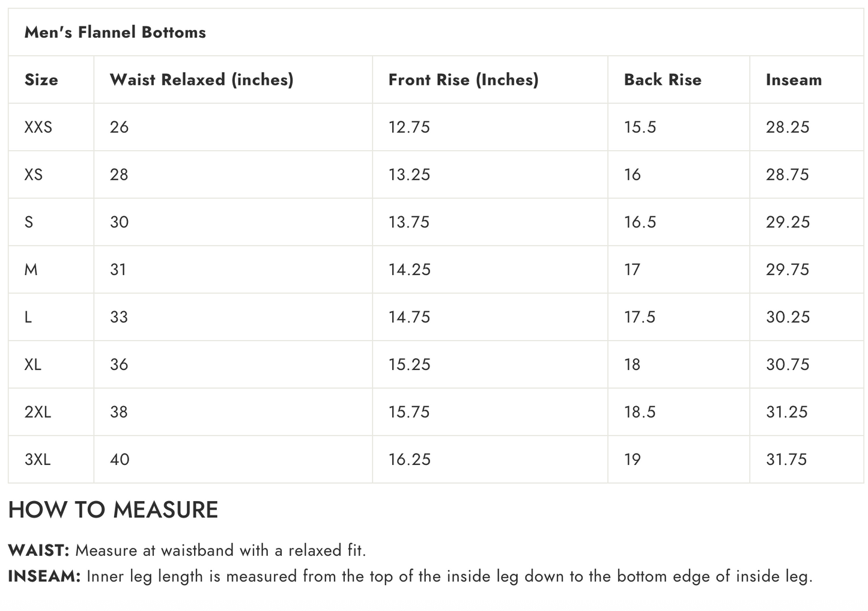The height and width of the screenshot is (611, 868).
Task: Select front rise value 14.75
Action: (409, 317)
